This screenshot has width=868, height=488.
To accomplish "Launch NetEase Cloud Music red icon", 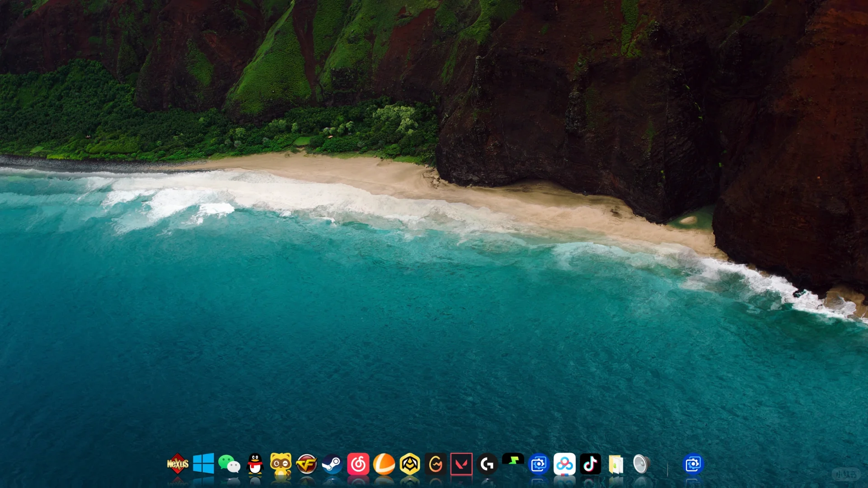I will 358,464.
